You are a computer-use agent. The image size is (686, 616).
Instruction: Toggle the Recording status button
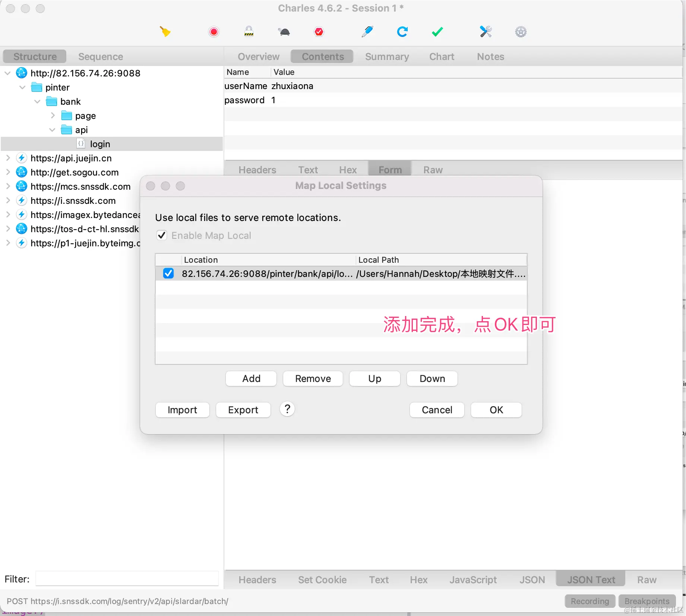coord(590,601)
